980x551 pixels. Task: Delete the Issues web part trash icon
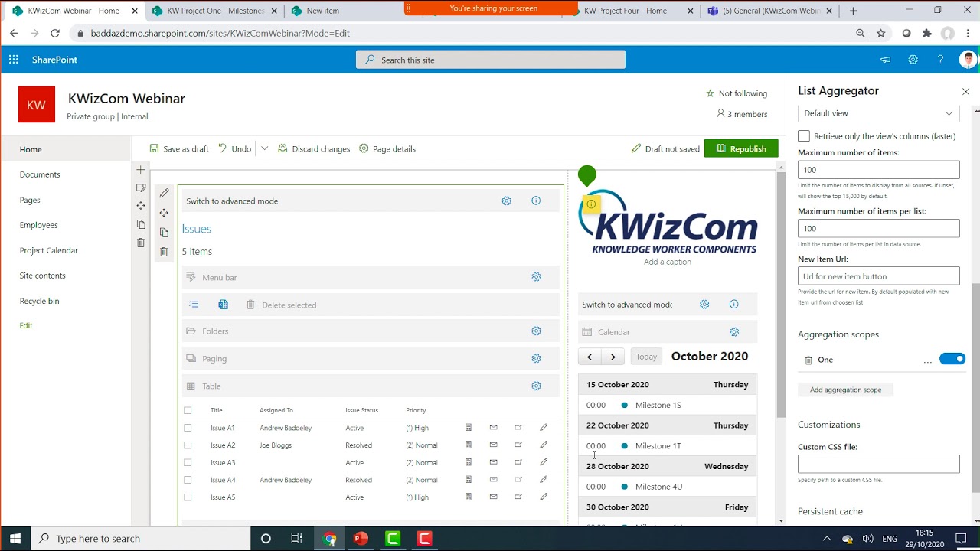point(164,252)
